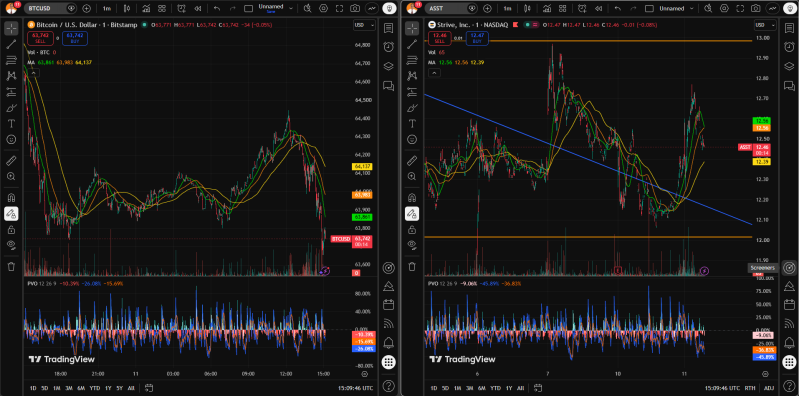This screenshot has width=799, height=396.
Task: Open chart settings gear in ASST window
Action: pyautogui.click(x=724, y=9)
